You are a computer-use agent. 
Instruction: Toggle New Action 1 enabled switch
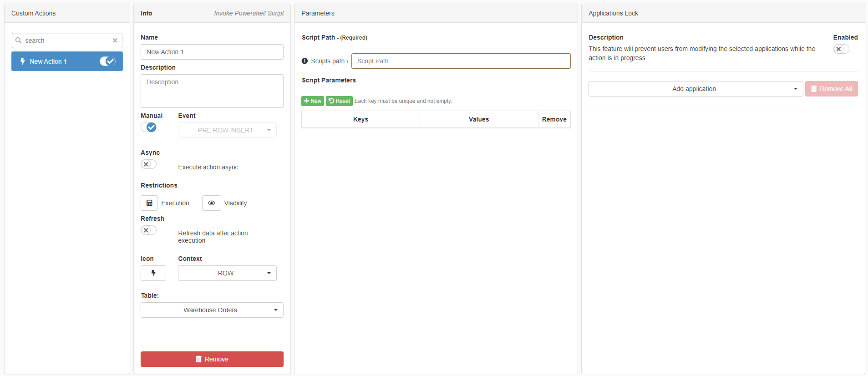[107, 61]
